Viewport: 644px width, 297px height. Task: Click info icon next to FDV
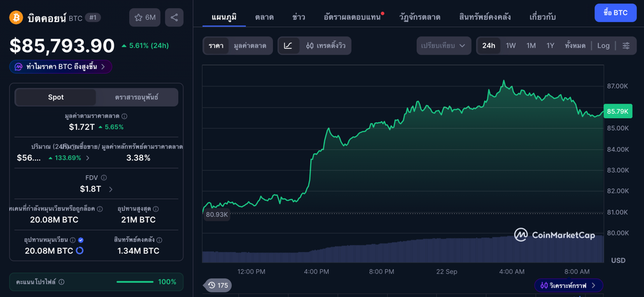pyautogui.click(x=104, y=178)
